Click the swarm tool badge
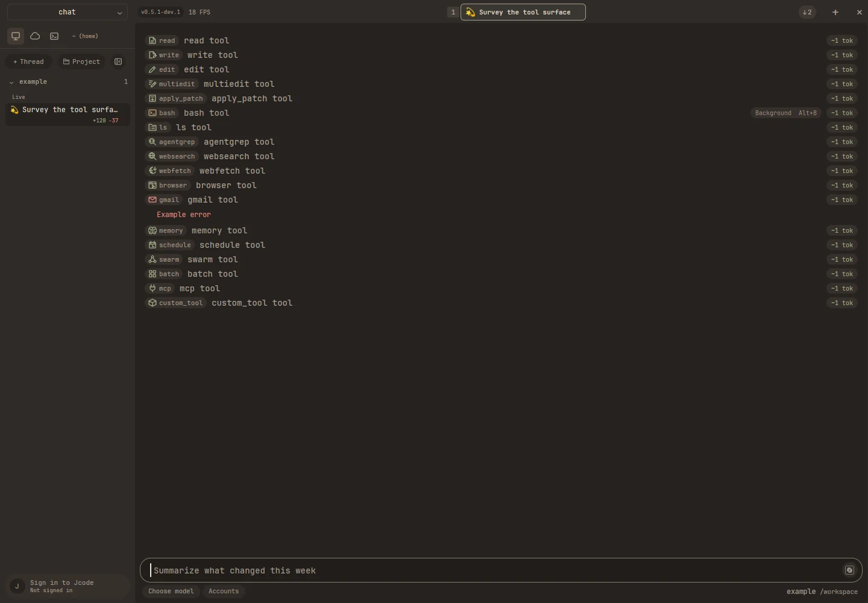 (x=163, y=259)
